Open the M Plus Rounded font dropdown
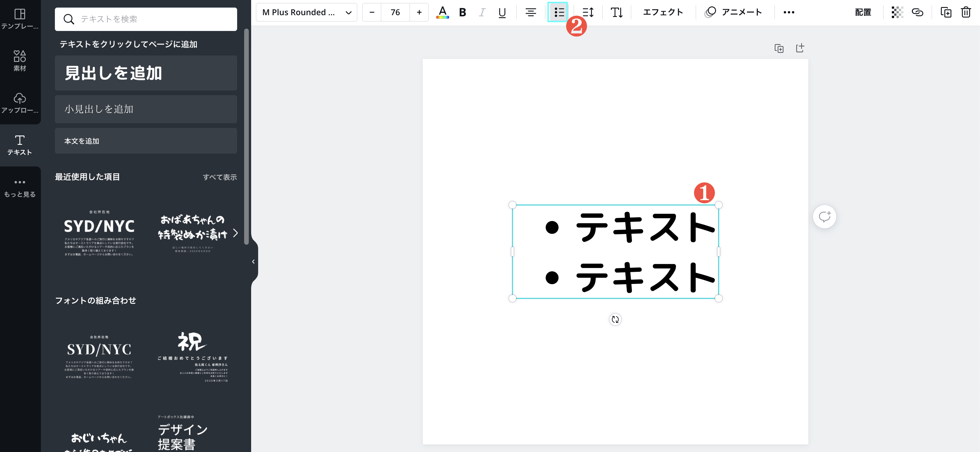The image size is (980, 452). point(306,12)
